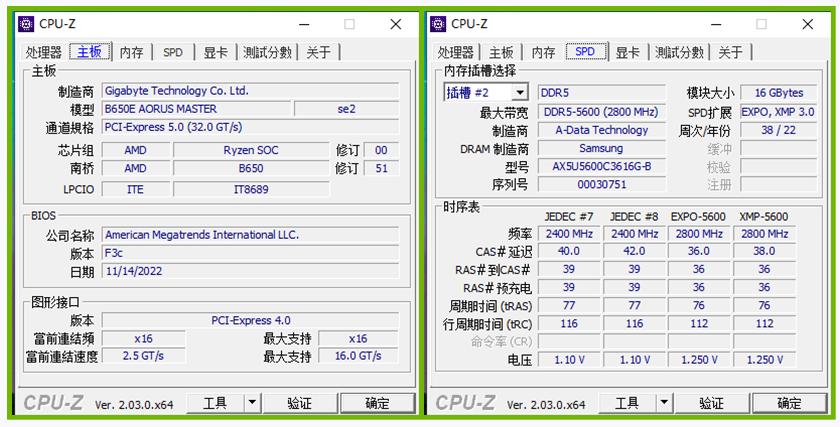Open SPD tab in left window
Screen dimensions: 840x427
pyautogui.click(x=172, y=53)
